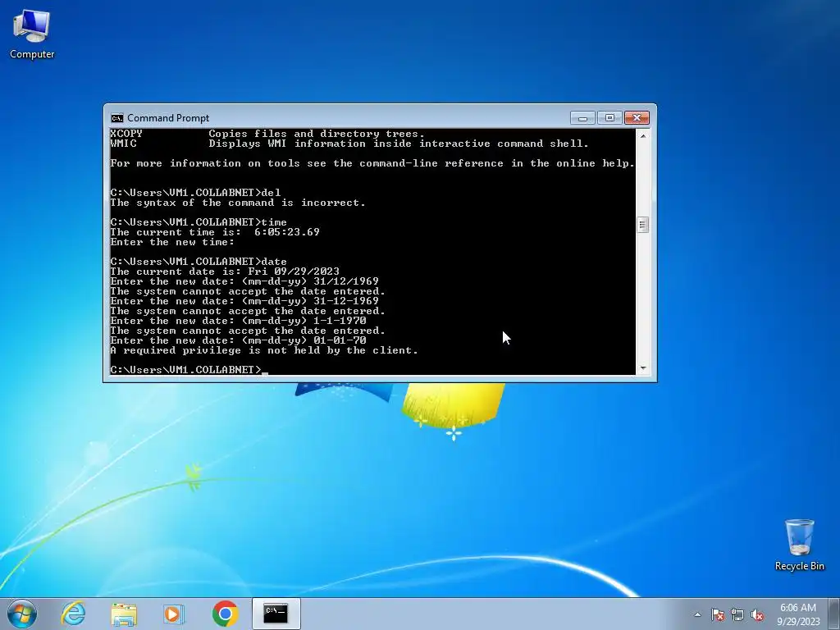Open the Computer desktop icon
This screenshot has height=630, width=840.
32,34
